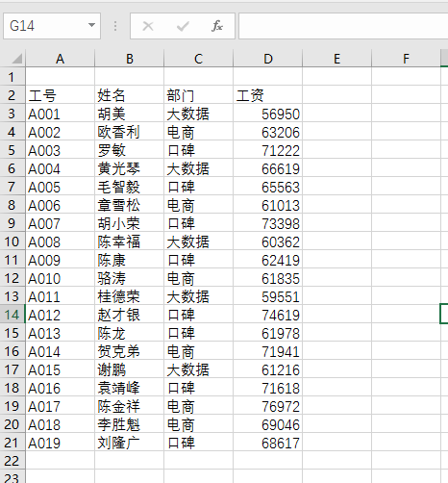The height and width of the screenshot is (483, 448).
Task: Select column F header
Action: coord(407,59)
